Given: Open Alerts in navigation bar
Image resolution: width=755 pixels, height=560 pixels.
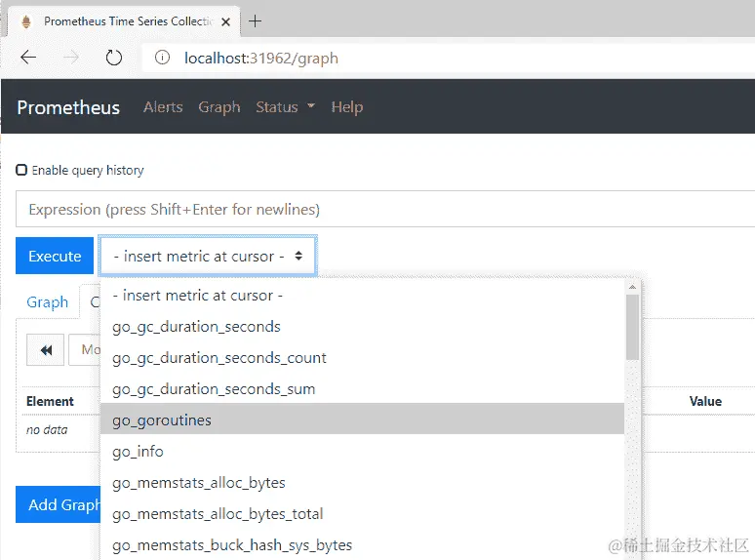Looking at the screenshot, I should coord(163,106).
